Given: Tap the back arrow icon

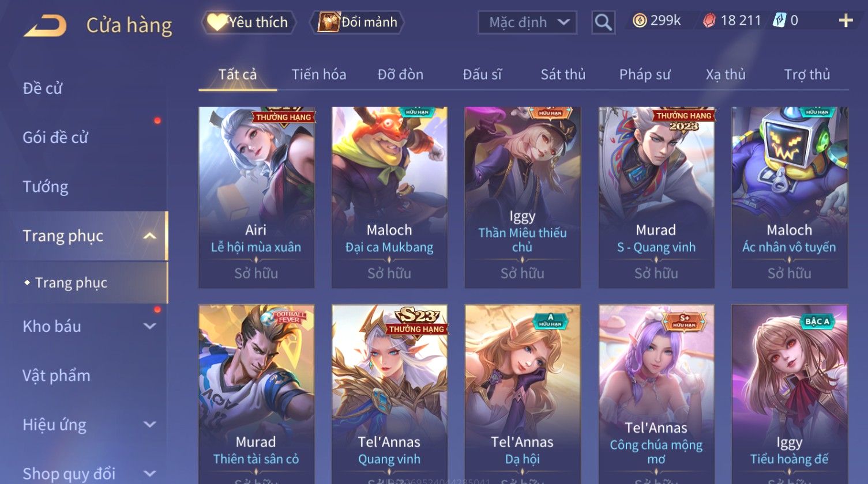Looking at the screenshot, I should click(x=45, y=25).
